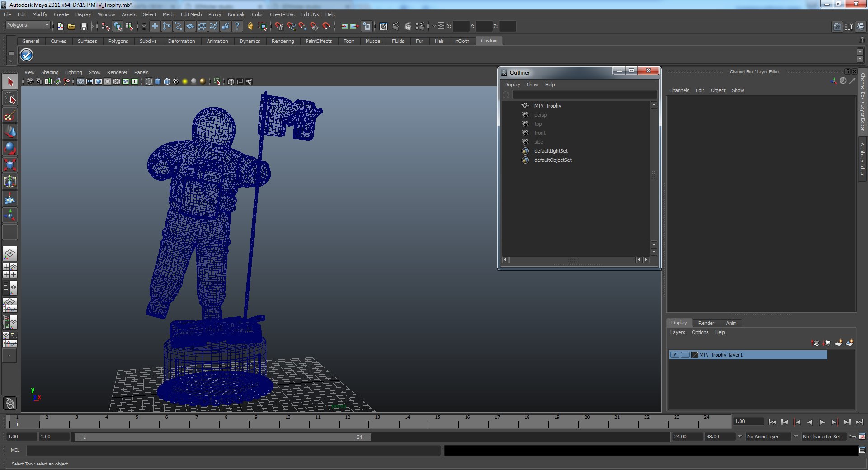The width and height of the screenshot is (868, 470).
Task: Open selection mask dropdown arrow in status line
Action: [x=144, y=26]
